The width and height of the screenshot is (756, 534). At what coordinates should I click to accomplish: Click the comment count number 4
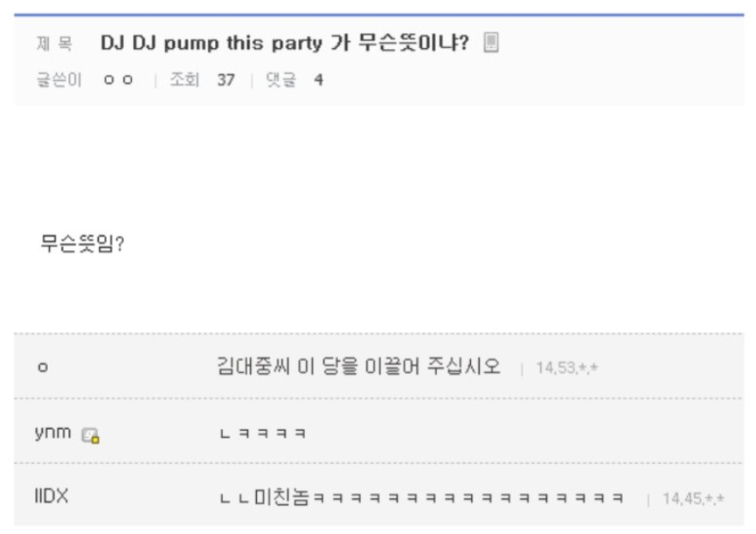click(x=318, y=80)
